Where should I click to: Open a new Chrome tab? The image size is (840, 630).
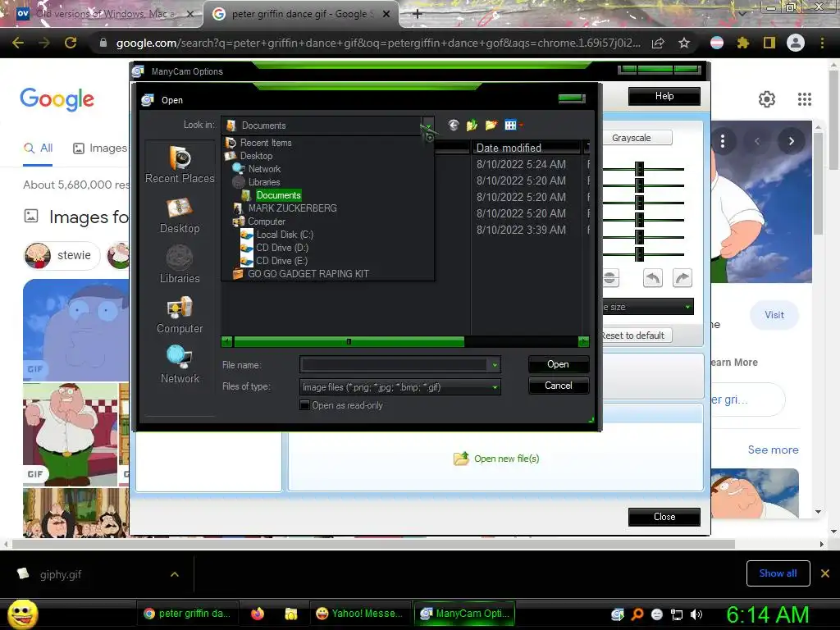[418, 14]
